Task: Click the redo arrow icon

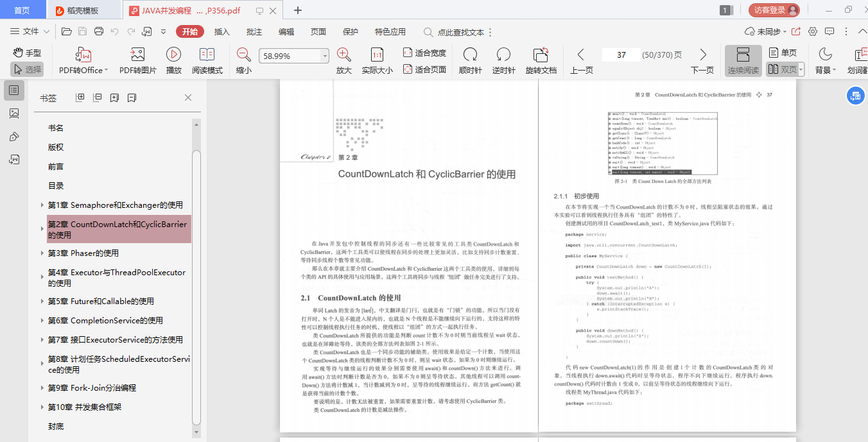Action: [x=131, y=31]
